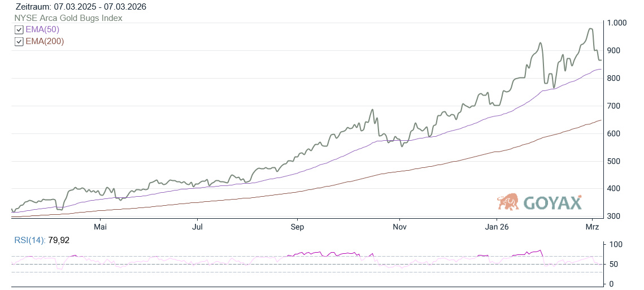Viewport: 644px width, 290px height.
Task: Toggle the EMA(200) checkbox
Action: (19, 41)
